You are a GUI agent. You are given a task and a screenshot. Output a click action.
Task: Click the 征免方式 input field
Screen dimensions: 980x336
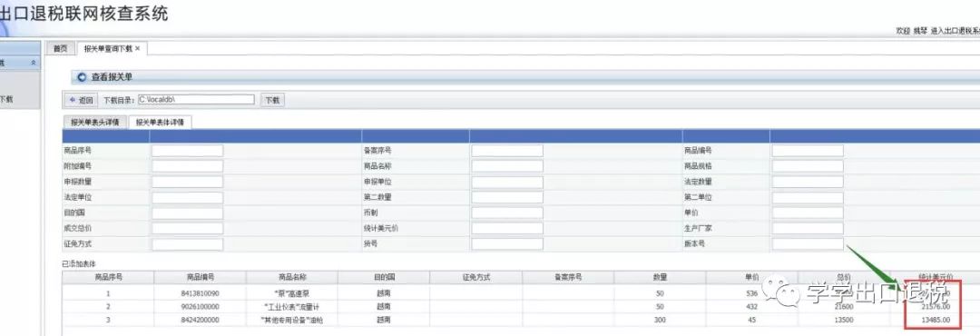pos(187,244)
